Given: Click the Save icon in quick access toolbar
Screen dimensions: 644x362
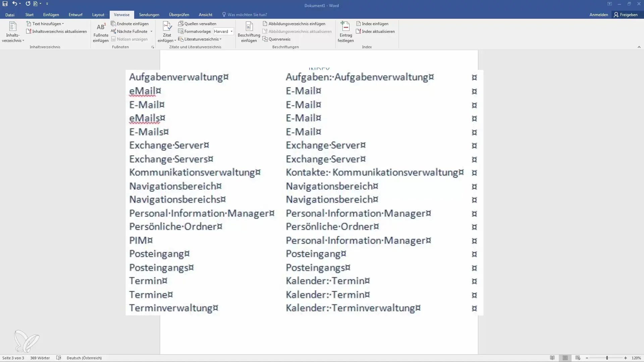Looking at the screenshot, I should click(5, 4).
